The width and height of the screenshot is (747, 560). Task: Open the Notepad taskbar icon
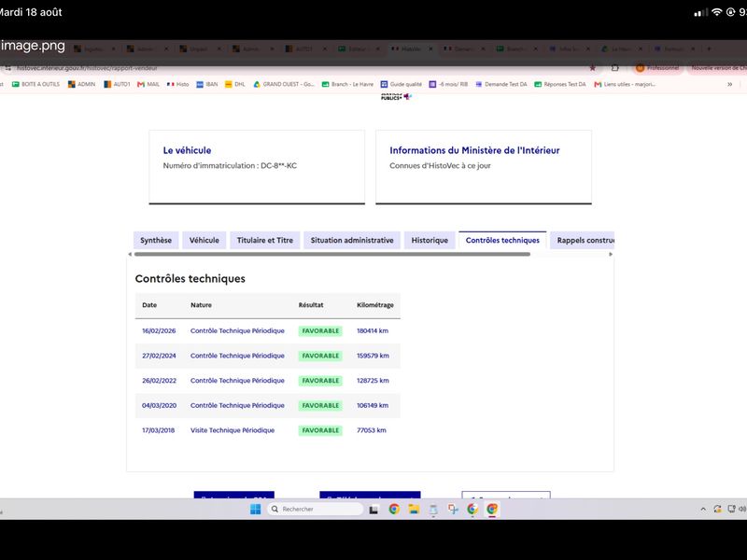[x=433, y=510]
